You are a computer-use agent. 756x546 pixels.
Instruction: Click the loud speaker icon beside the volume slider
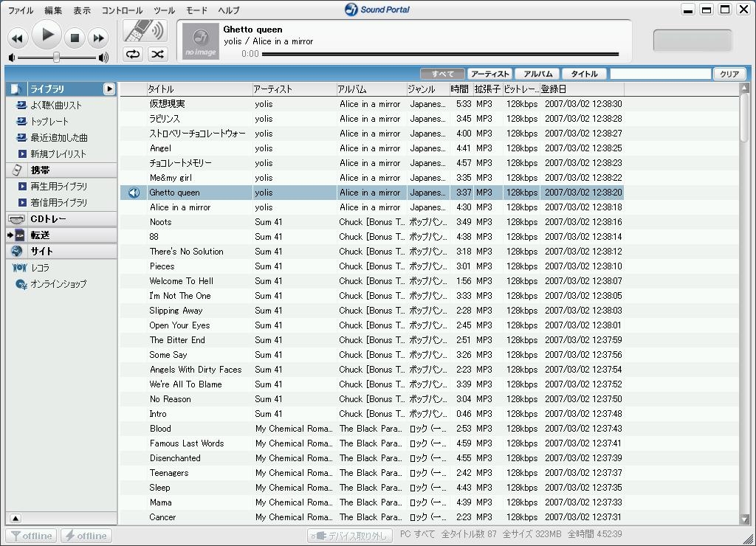click(x=103, y=58)
